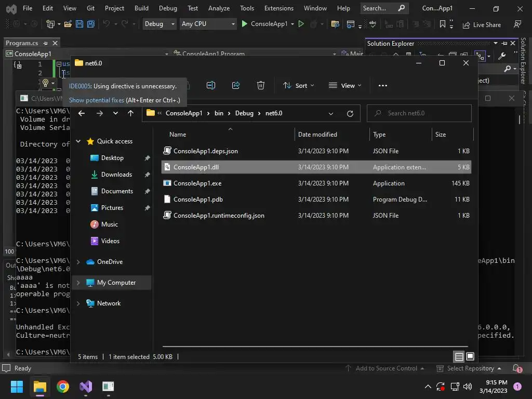Screen dimensions: 532x399
Task: Open the Windows Start menu
Action: [x=17, y=387]
